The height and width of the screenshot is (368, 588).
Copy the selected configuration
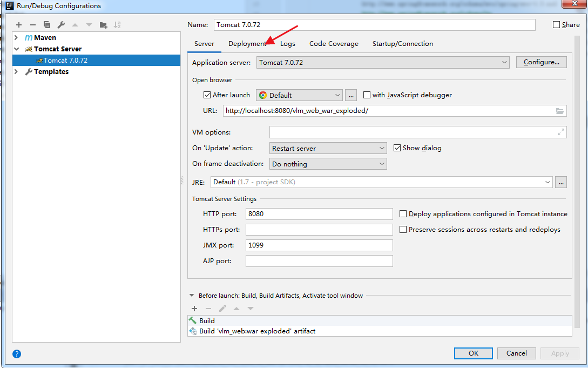(47, 25)
